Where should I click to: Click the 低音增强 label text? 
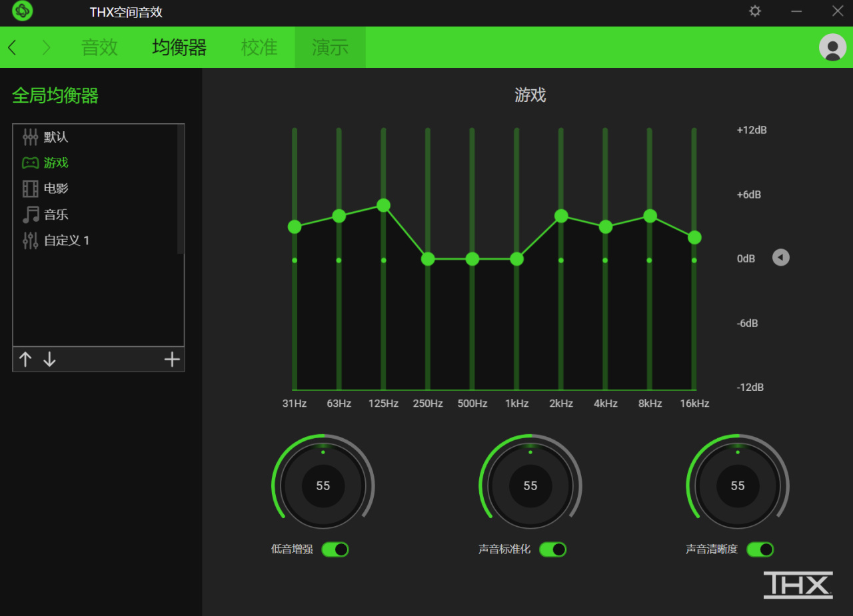(292, 549)
